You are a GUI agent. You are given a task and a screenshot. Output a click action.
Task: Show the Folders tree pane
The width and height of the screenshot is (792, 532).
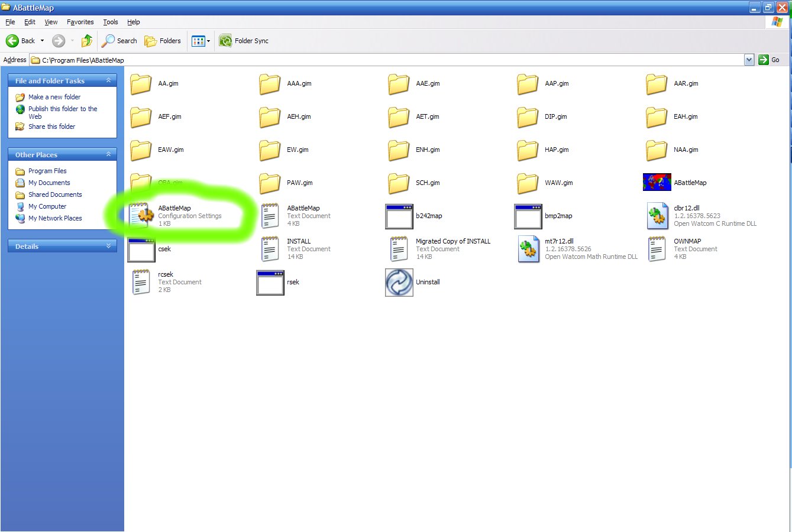coord(163,41)
